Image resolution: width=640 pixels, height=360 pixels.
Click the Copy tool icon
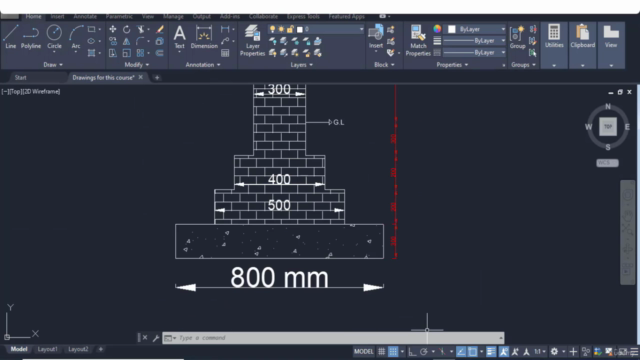tap(113, 41)
